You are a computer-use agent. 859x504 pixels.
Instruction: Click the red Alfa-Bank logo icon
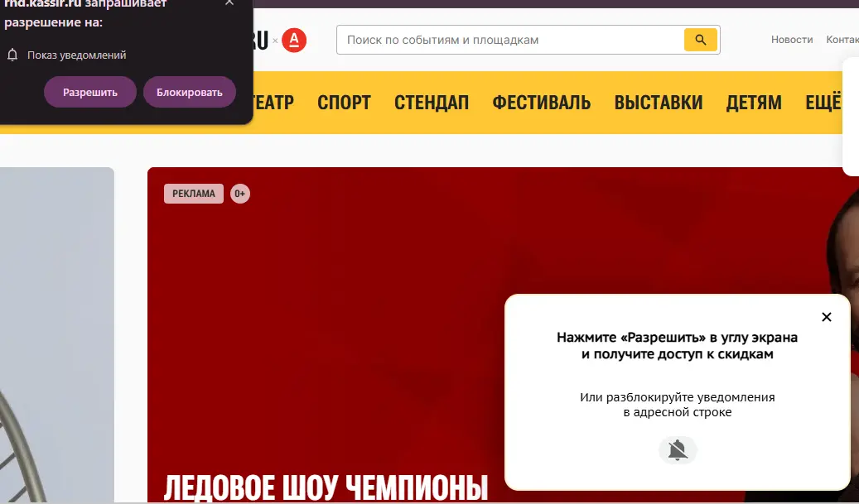point(294,40)
